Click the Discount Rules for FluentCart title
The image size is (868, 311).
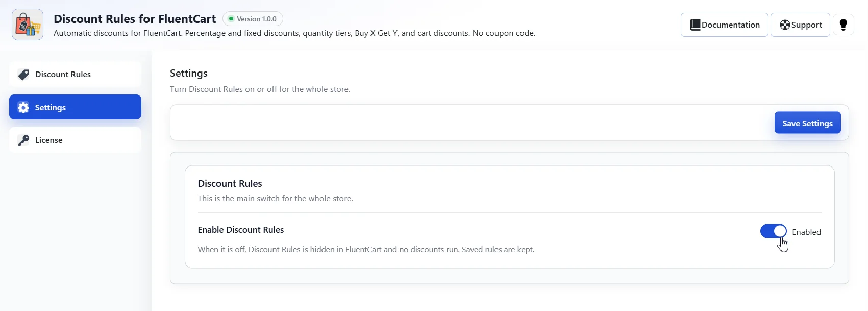point(135,19)
